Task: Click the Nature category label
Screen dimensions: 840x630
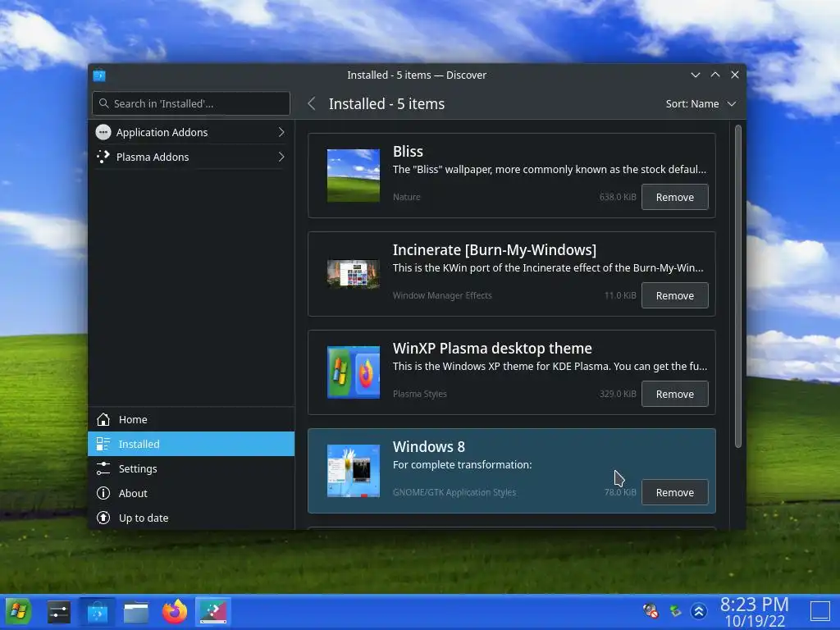Action: tap(407, 197)
